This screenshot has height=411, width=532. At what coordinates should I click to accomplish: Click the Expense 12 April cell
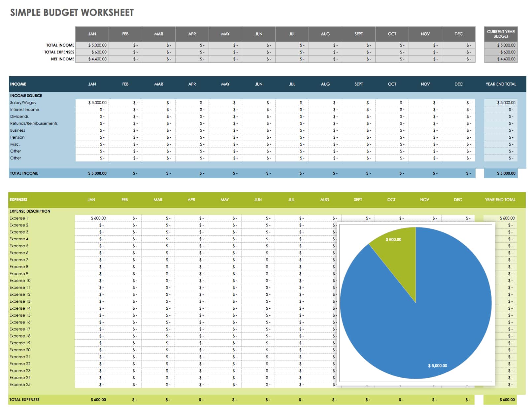pos(191,294)
